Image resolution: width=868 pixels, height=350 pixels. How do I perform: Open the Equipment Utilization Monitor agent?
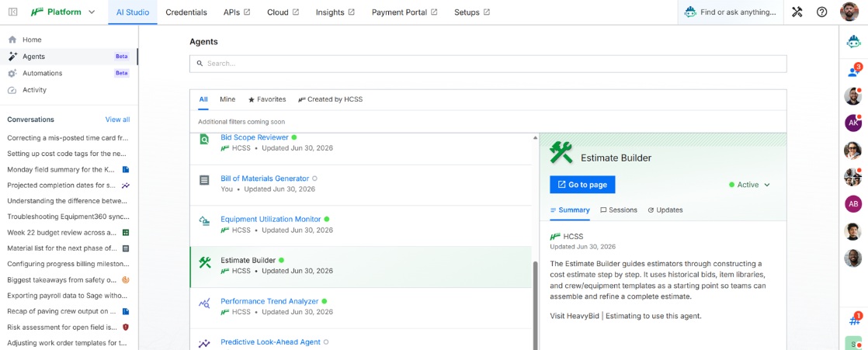tap(270, 220)
